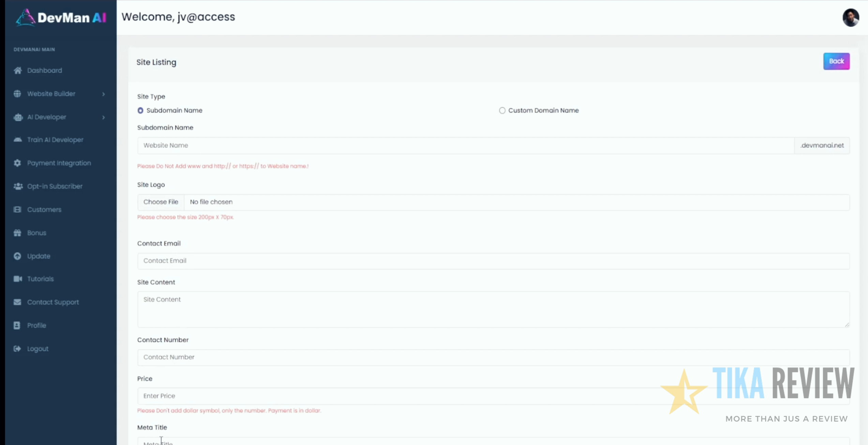Click the AI Developer robot icon
This screenshot has width=868, height=445.
(x=18, y=117)
